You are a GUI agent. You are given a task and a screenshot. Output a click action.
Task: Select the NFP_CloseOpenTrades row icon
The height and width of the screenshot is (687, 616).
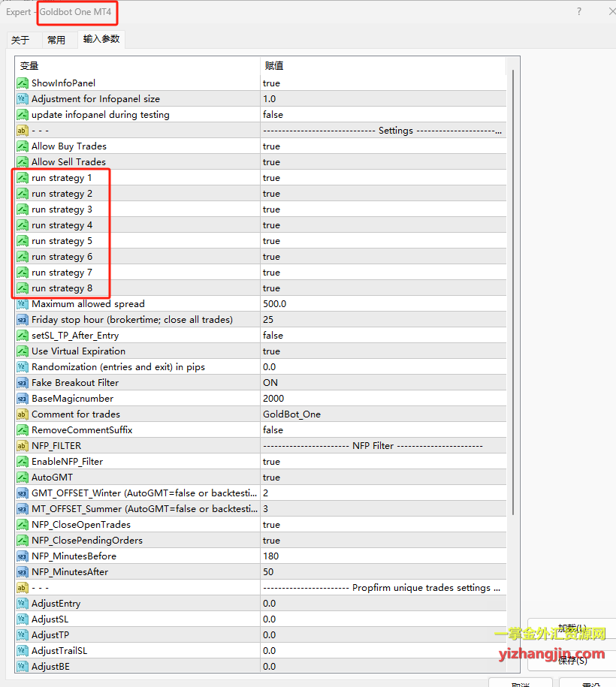(23, 525)
